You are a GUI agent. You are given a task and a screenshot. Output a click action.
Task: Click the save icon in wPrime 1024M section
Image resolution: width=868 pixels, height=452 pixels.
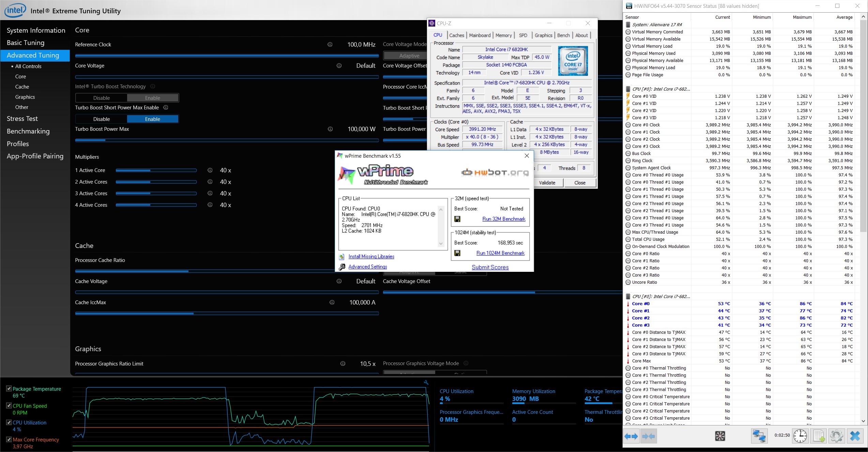click(x=457, y=253)
